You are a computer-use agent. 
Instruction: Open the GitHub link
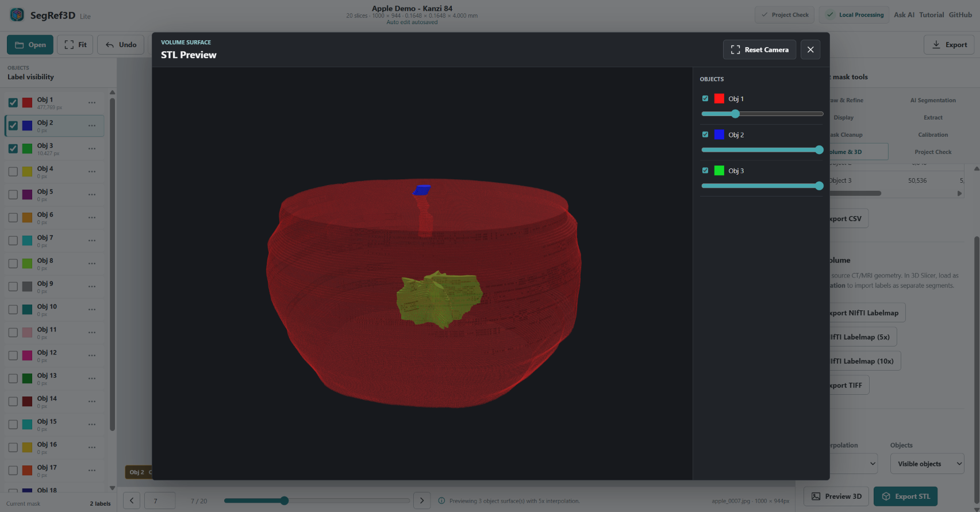tap(960, 15)
